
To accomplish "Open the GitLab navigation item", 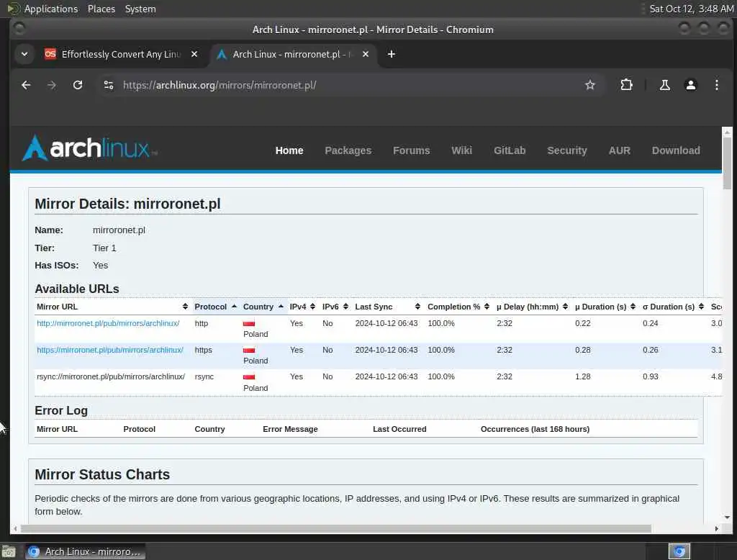I will (510, 150).
